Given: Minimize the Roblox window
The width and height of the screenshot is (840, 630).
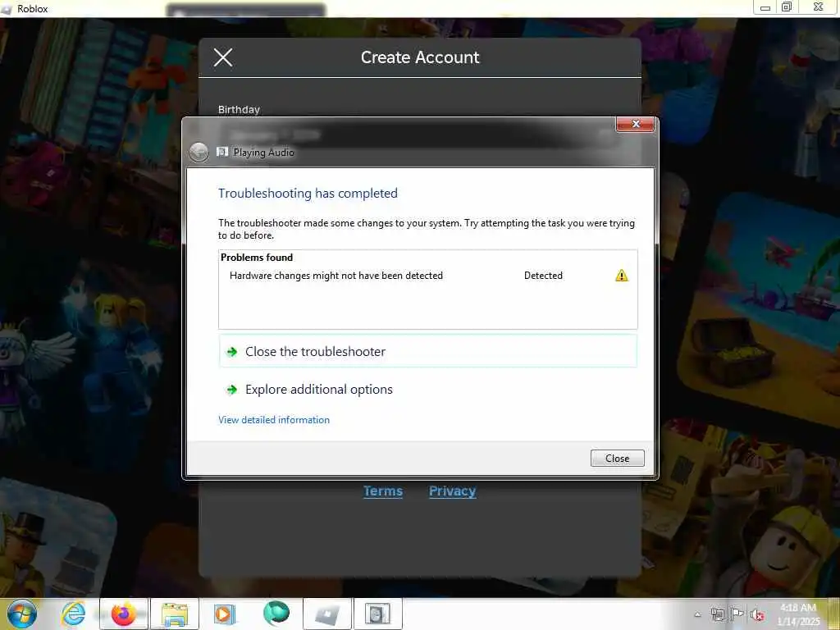Looking at the screenshot, I should 765,7.
